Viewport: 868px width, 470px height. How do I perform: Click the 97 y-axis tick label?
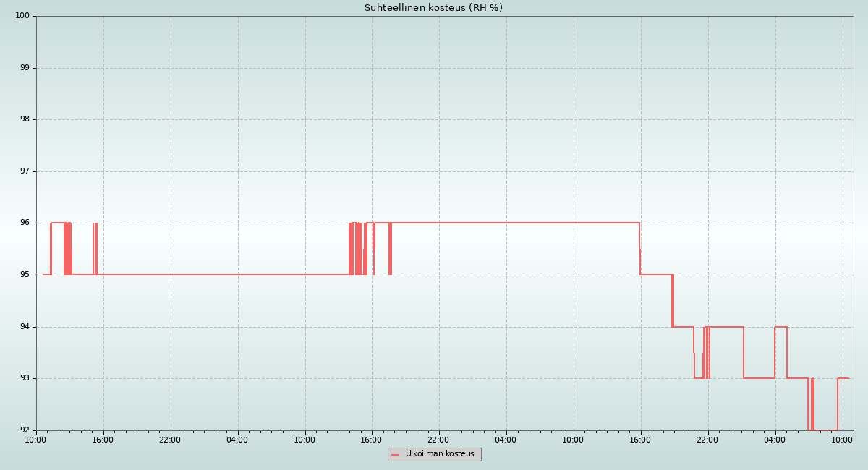click(25, 171)
